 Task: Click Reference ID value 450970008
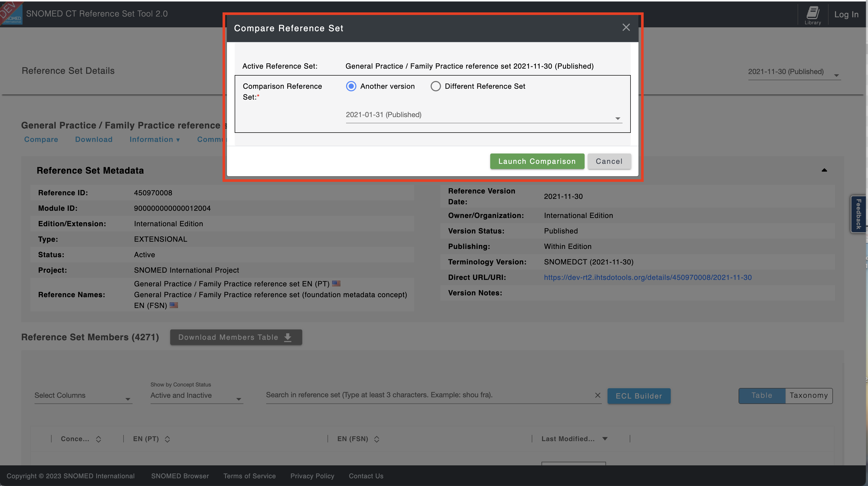(x=153, y=193)
